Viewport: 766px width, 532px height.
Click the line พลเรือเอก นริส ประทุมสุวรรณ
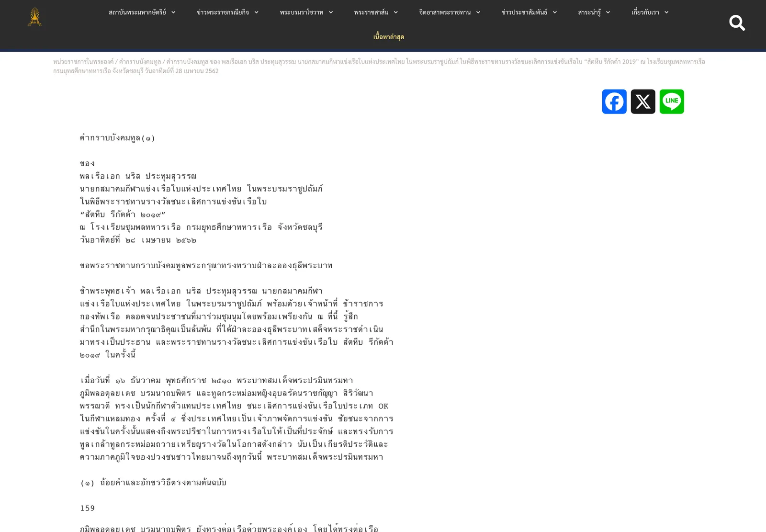tap(138, 176)
